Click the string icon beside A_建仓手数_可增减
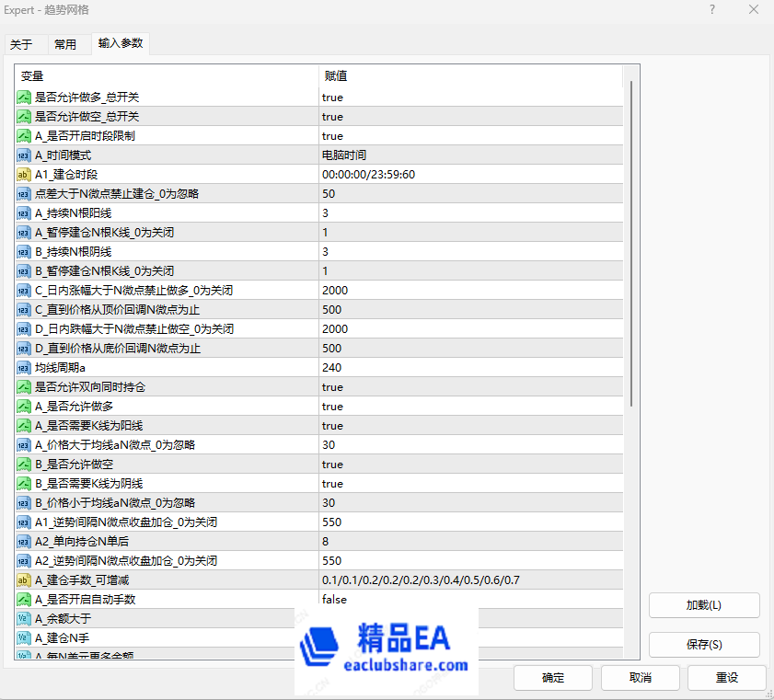The height and width of the screenshot is (700, 774). [24, 580]
